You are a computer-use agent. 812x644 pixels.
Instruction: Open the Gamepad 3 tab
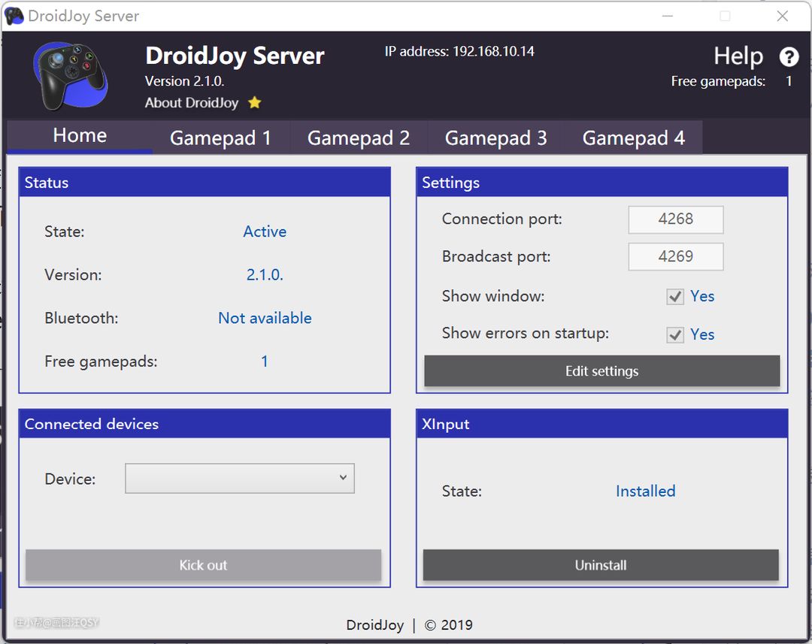coord(496,138)
